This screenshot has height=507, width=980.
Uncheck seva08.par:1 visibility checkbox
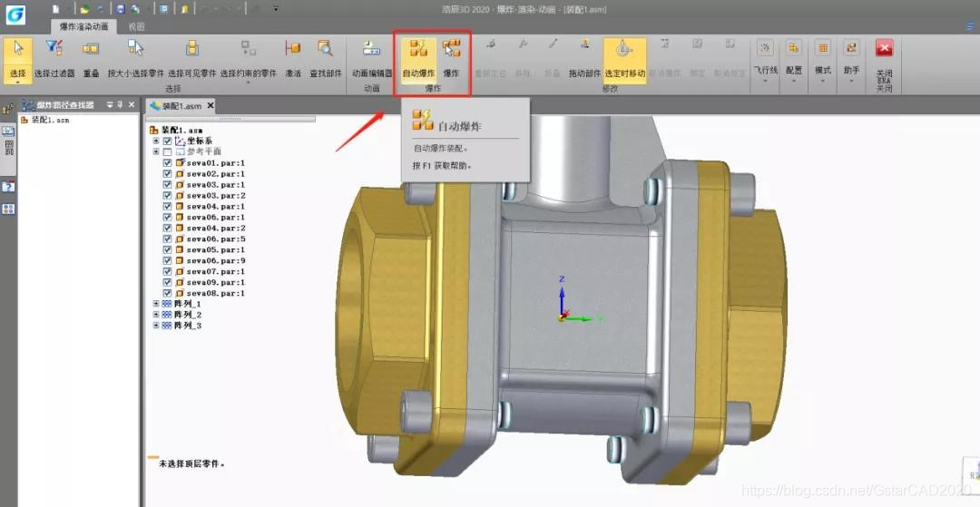point(167,293)
